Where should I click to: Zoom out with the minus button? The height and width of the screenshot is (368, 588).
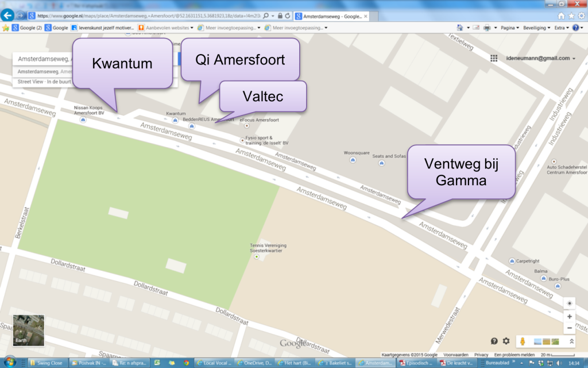pyautogui.click(x=569, y=328)
